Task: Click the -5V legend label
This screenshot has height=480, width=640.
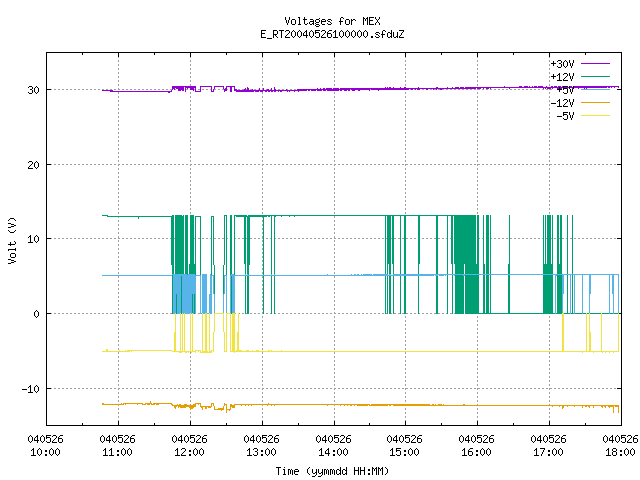Action: click(565, 116)
